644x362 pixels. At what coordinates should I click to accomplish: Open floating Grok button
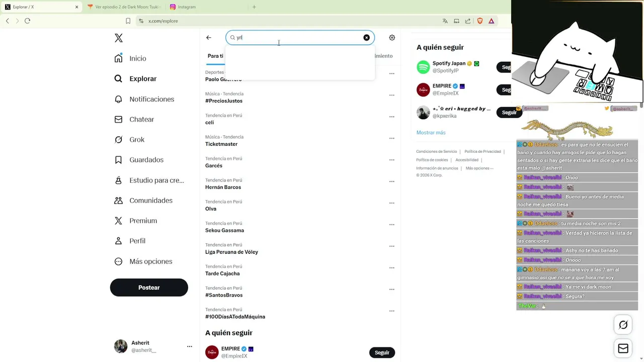tap(623, 325)
